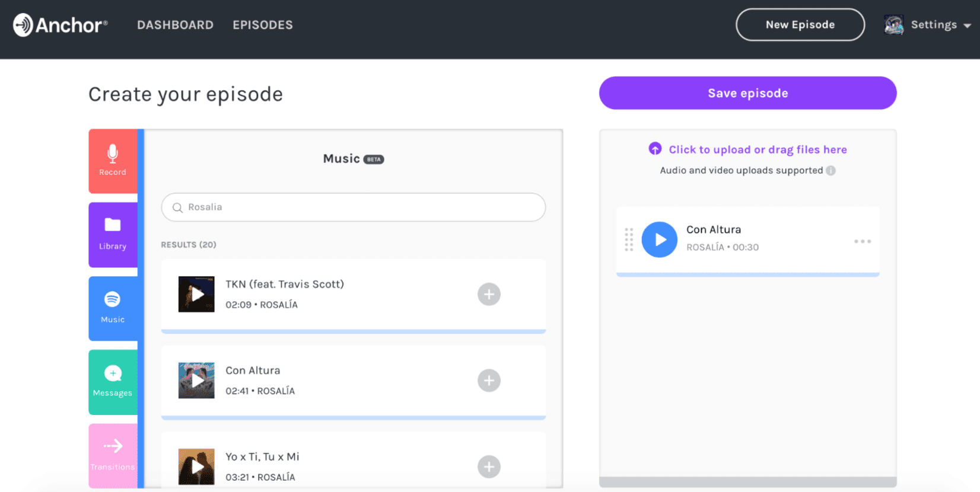Screen dimensions: 980x492
Task: Click the New Episode button
Action: (x=800, y=25)
